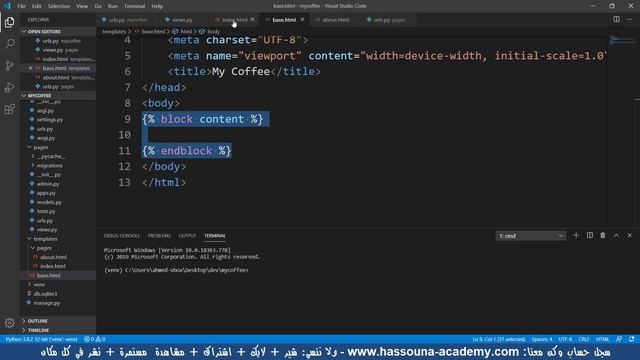Close the index.html tab with its X
Screen dimensions: 640x360
253,20
